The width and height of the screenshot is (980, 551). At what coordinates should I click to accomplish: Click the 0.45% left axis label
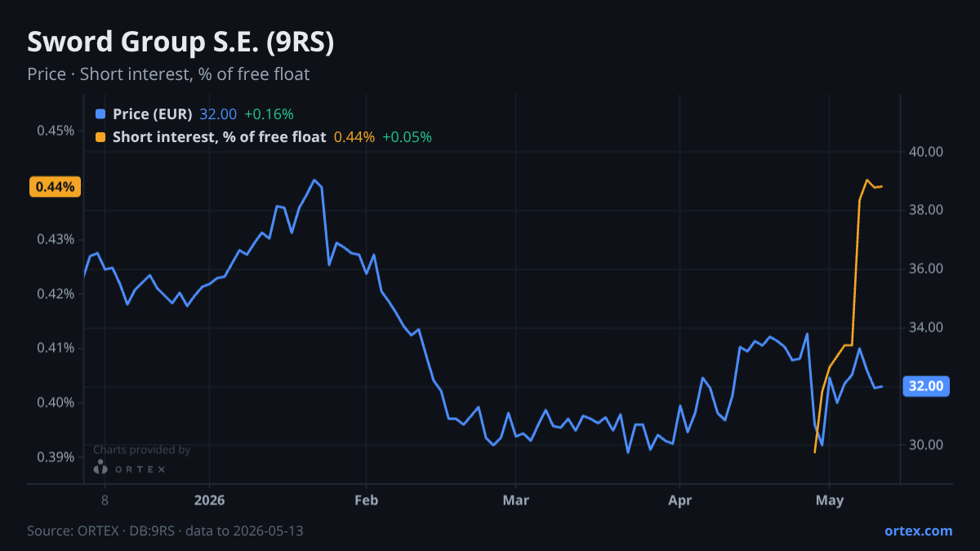[x=56, y=131]
